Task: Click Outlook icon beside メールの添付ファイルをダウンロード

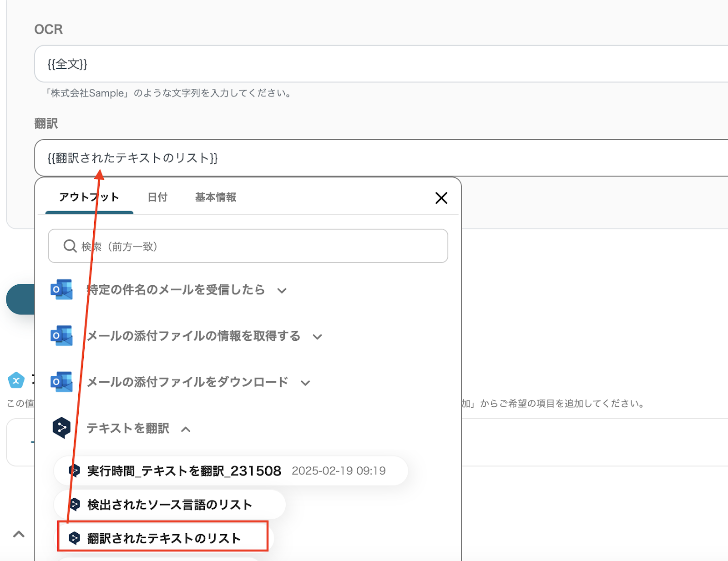Action: click(x=61, y=382)
